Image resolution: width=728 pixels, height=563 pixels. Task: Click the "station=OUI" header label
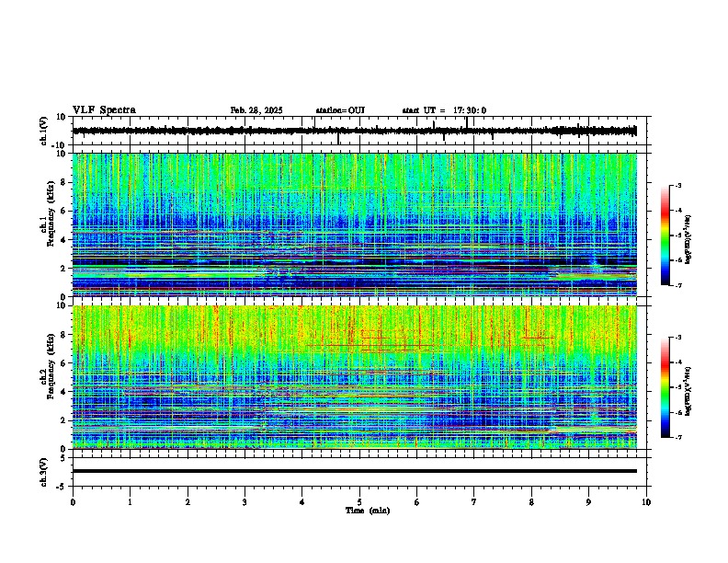[x=340, y=110]
